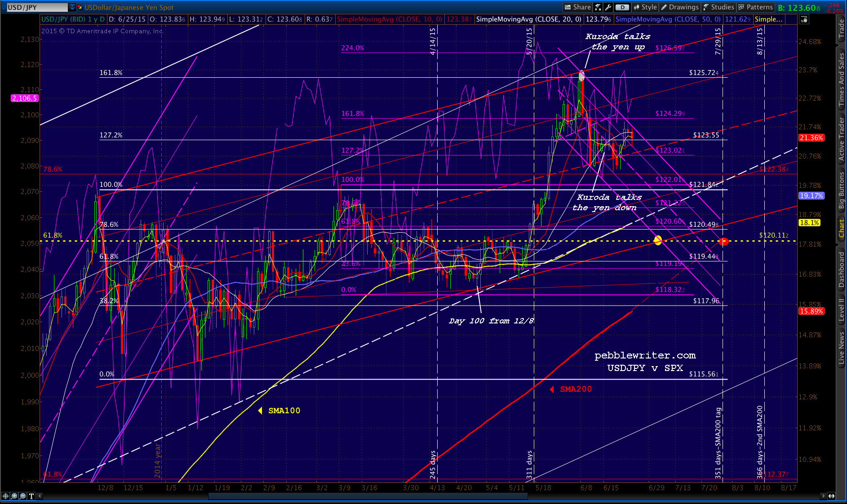This screenshot has width=847, height=504.
Task: Click the truncated yellow Simple... study label
Action: (768, 19)
